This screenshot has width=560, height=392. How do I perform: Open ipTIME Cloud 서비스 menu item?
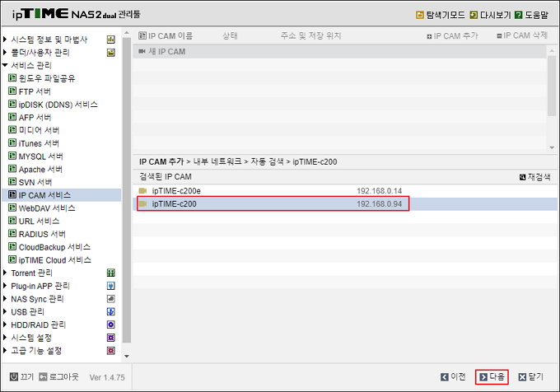click(55, 260)
